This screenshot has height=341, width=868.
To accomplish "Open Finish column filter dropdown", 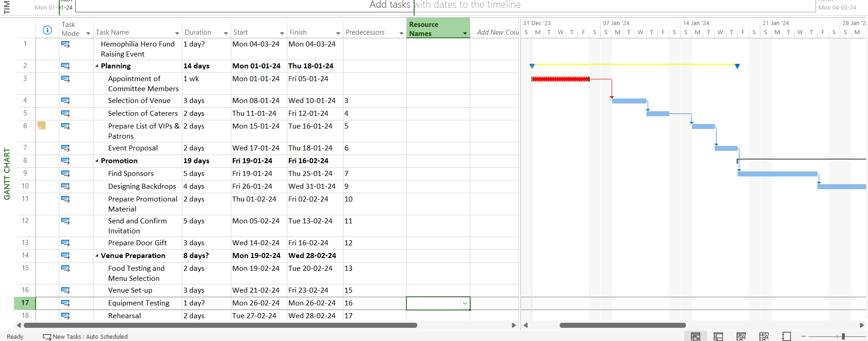I will 338,33.
